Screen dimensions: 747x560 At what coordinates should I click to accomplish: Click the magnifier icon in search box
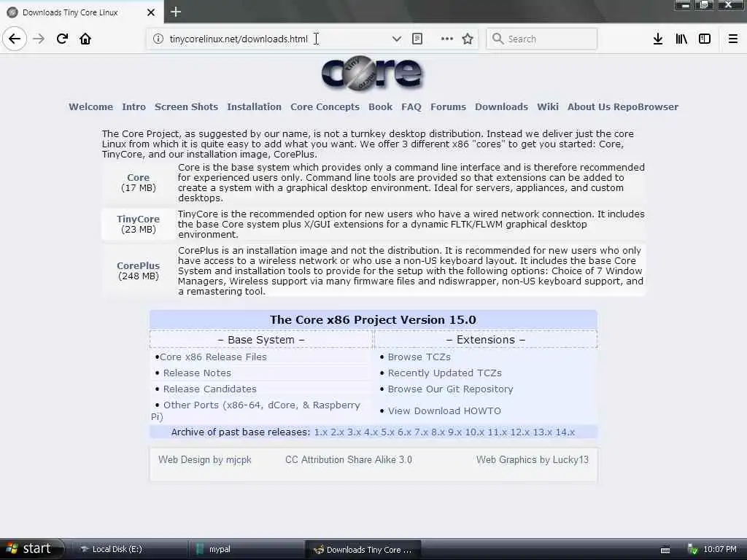498,39
